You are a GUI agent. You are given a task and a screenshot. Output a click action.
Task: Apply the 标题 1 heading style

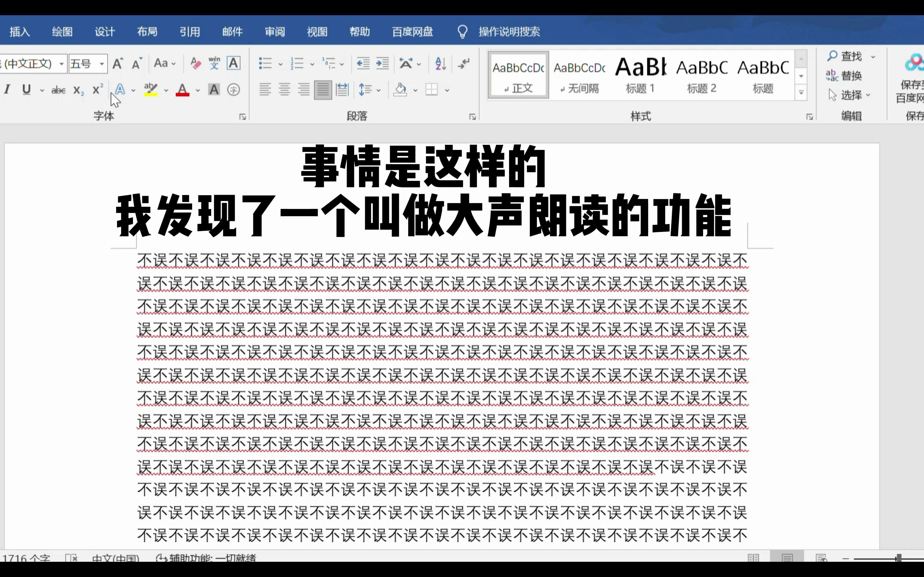click(x=640, y=75)
